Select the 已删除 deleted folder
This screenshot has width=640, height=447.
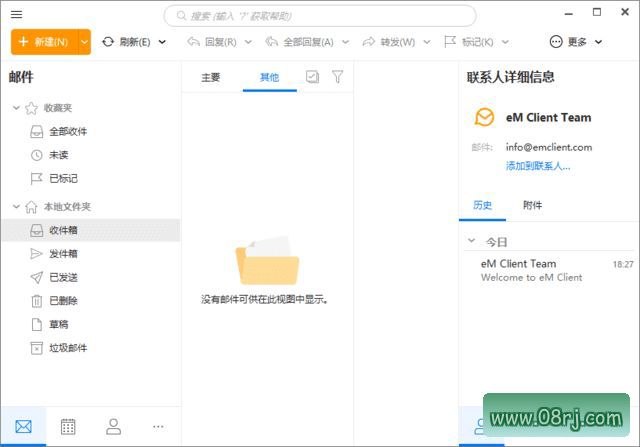click(x=91, y=301)
